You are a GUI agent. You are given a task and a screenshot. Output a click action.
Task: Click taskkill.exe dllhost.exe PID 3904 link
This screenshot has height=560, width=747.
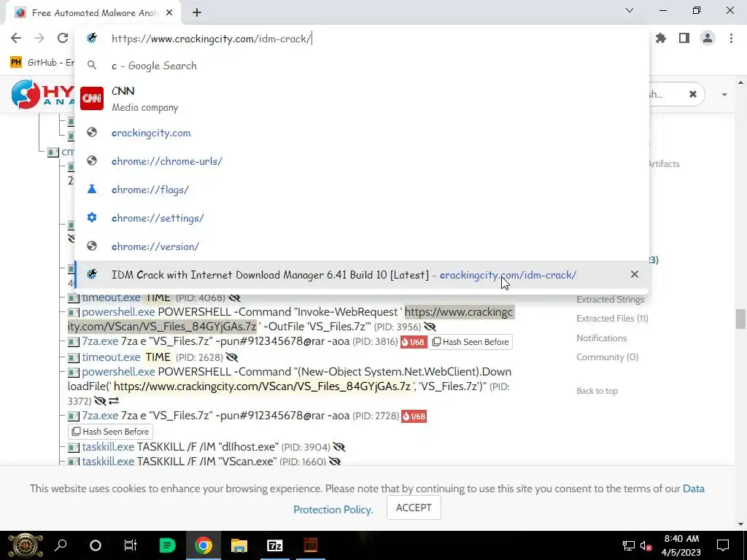pyautogui.click(x=108, y=447)
